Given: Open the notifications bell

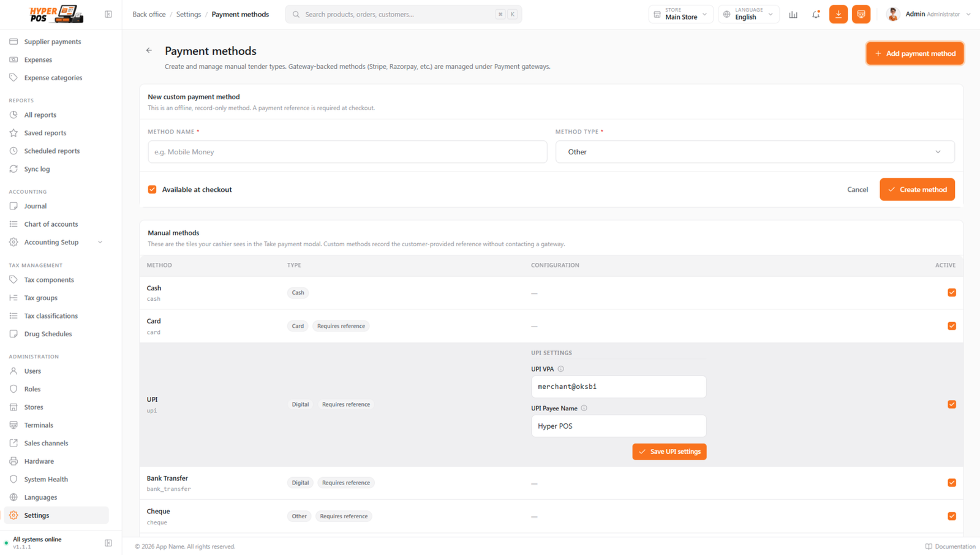Looking at the screenshot, I should pyautogui.click(x=816, y=14).
